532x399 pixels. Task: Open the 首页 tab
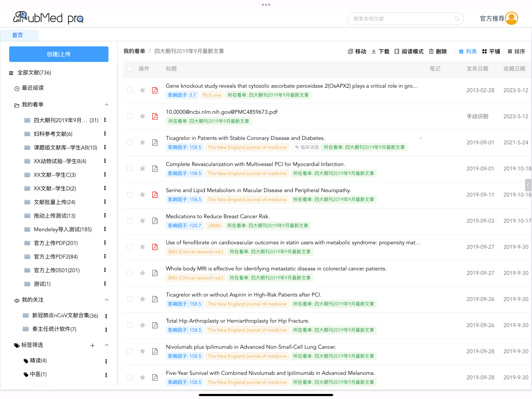17,35
